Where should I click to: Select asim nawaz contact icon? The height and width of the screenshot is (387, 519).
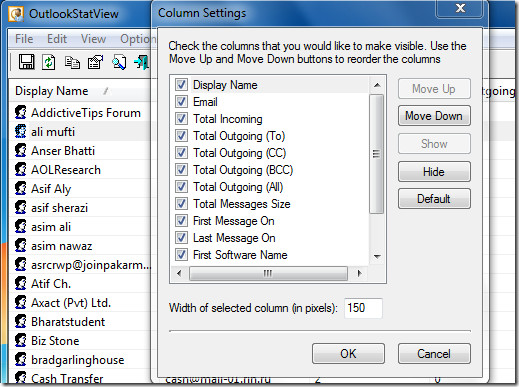click(x=21, y=245)
